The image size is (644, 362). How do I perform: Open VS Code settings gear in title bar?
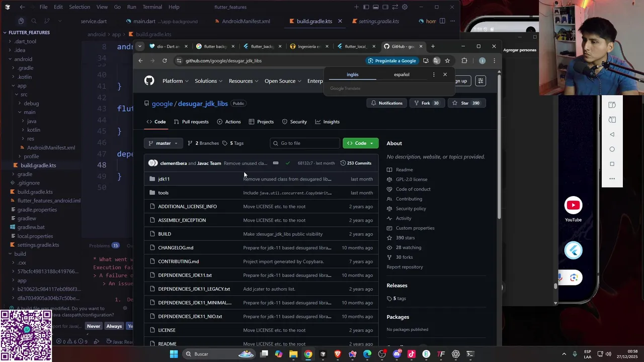point(405,7)
